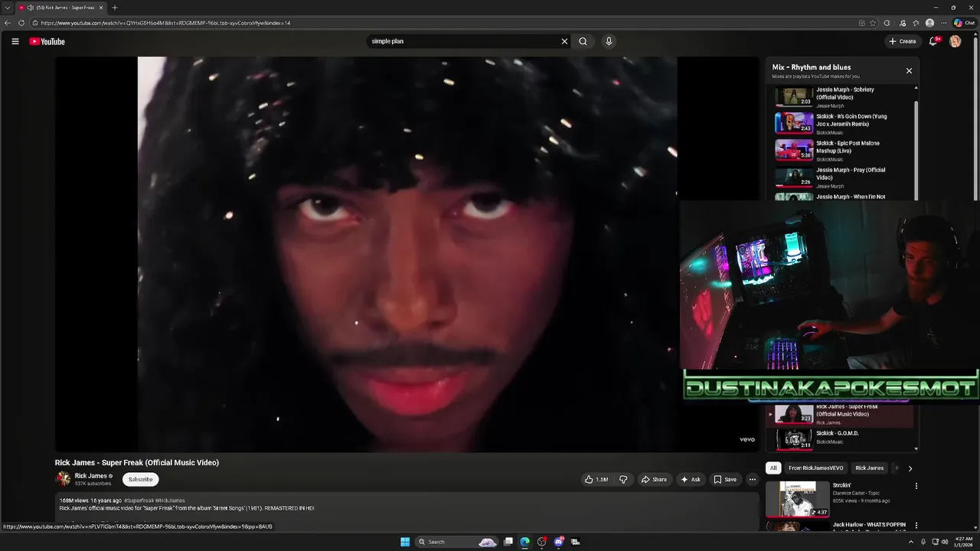Click the Rick James - Super Freak tab
Image resolution: width=980 pixels, height=551 pixels.
pos(60,8)
